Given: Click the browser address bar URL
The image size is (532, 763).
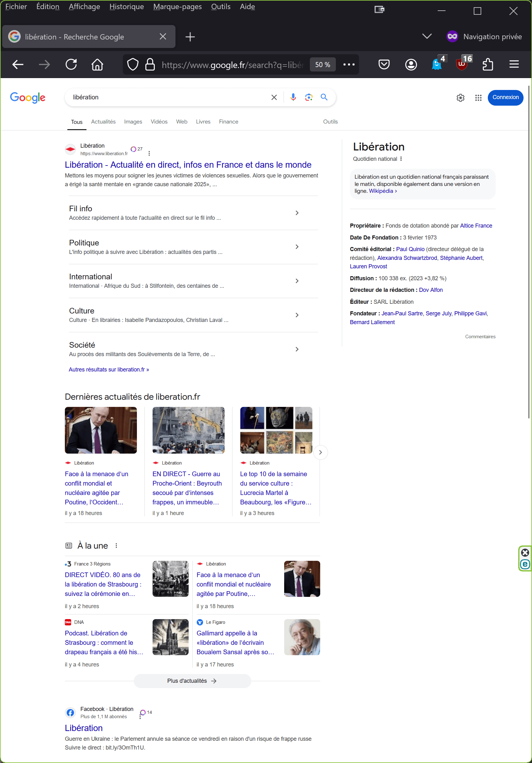Looking at the screenshot, I should (x=232, y=65).
